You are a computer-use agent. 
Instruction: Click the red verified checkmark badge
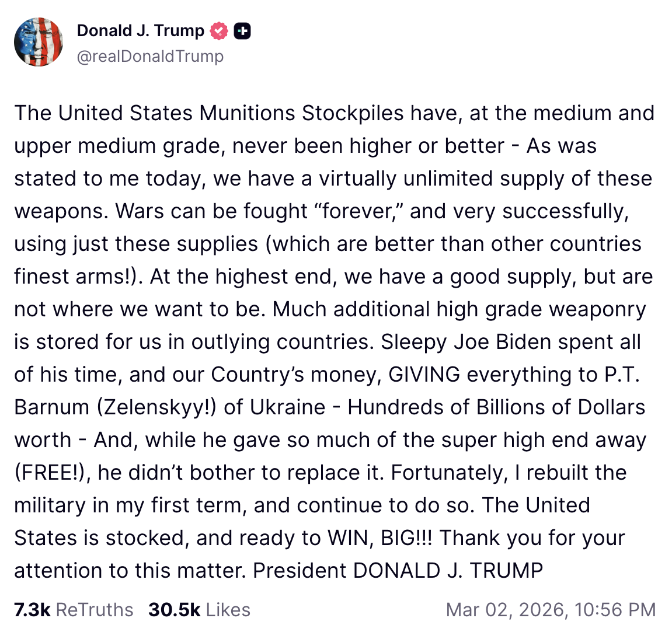219,31
